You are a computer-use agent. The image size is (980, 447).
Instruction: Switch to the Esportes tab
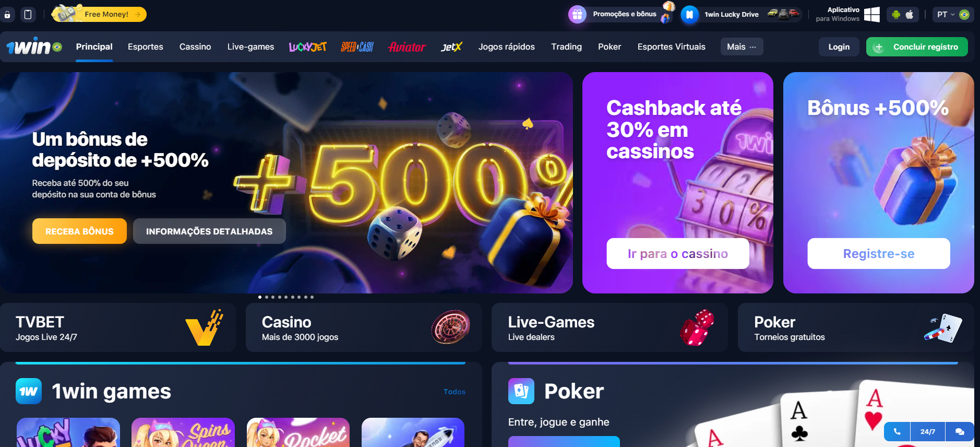pos(146,46)
